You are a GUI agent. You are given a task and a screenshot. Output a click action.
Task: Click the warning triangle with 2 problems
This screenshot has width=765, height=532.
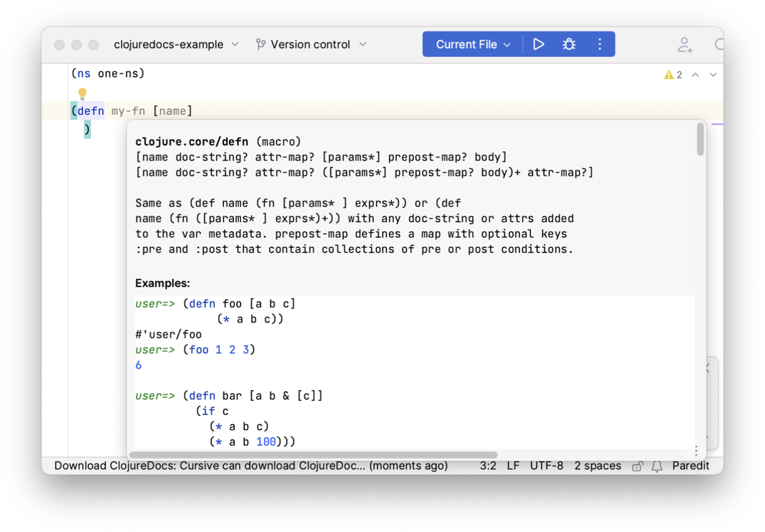pos(673,75)
